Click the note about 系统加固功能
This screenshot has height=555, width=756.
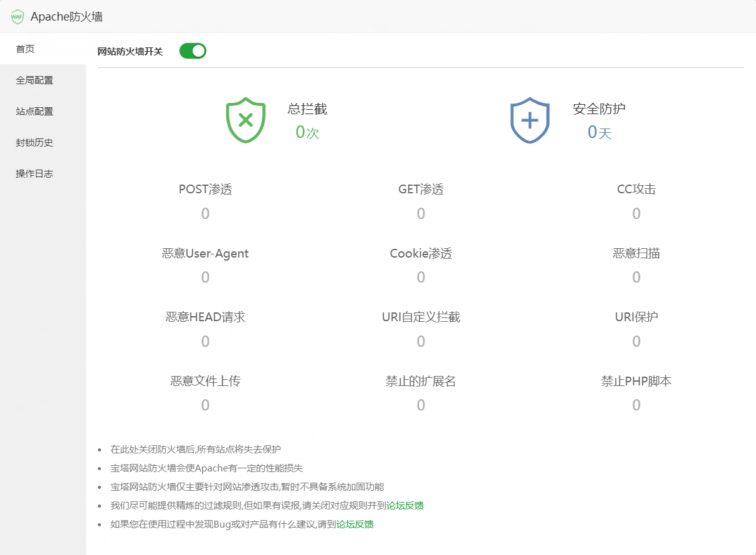pos(247,486)
